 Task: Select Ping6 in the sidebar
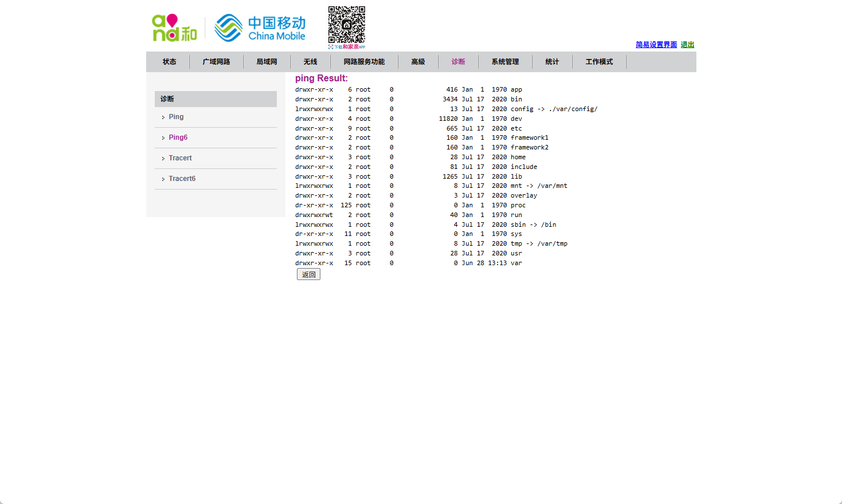coord(178,137)
